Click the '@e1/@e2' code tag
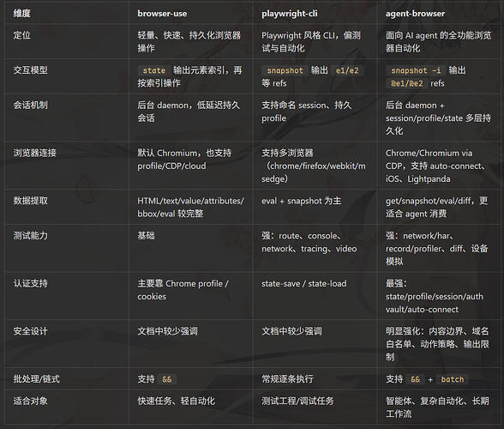504x429 pixels. [406, 83]
